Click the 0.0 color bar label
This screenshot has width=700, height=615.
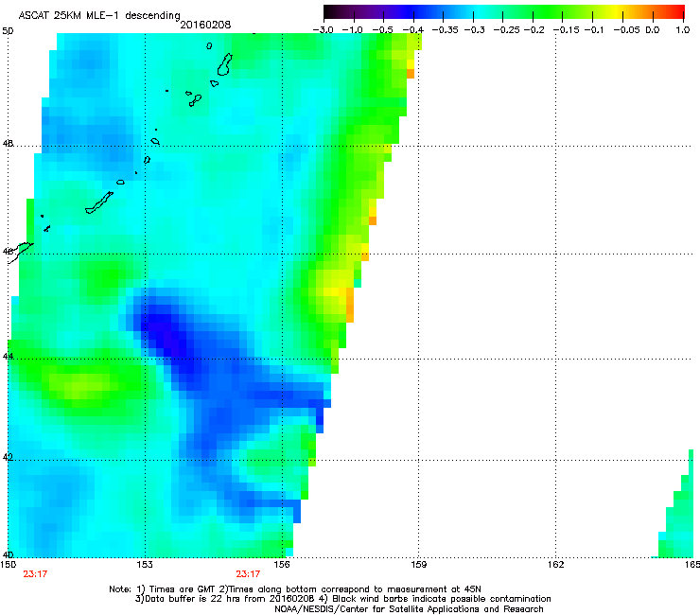click(x=653, y=30)
